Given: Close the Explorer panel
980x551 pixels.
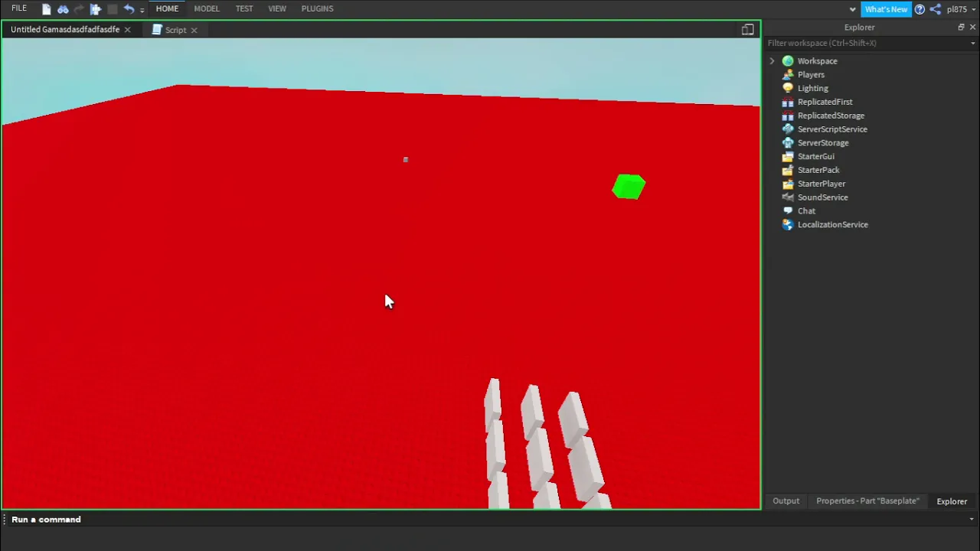Looking at the screenshot, I should 972,28.
